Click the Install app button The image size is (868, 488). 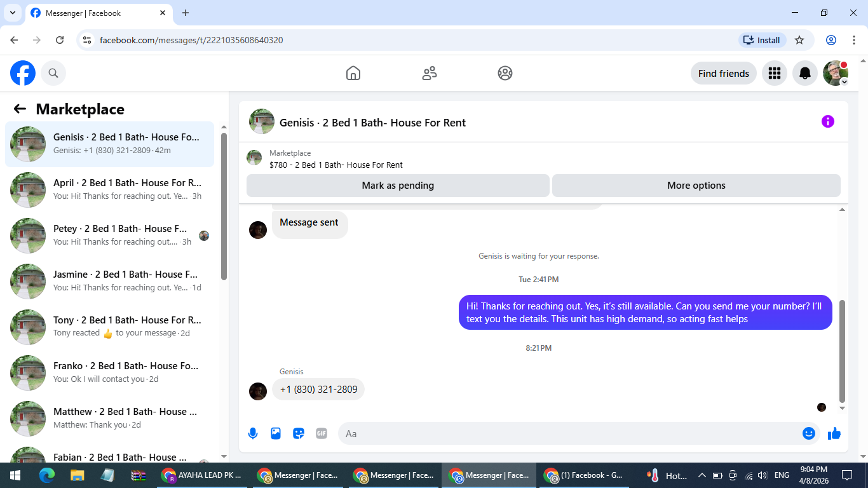coord(762,40)
